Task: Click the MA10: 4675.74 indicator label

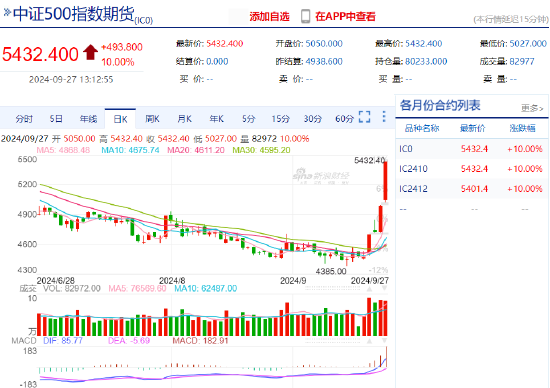Action: 130,150
